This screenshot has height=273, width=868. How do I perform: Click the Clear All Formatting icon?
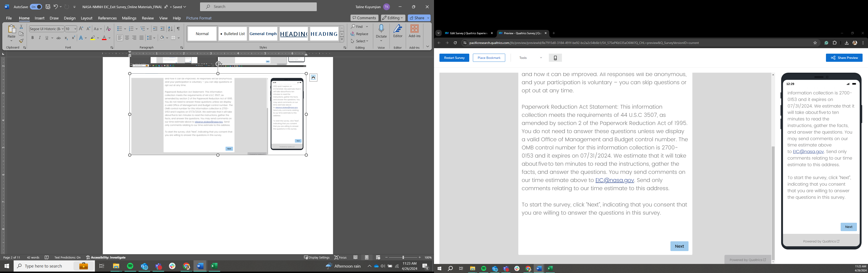coord(108,29)
